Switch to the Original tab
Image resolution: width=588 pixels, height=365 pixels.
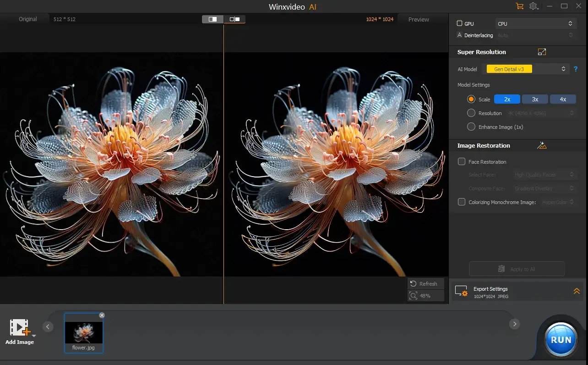point(27,19)
